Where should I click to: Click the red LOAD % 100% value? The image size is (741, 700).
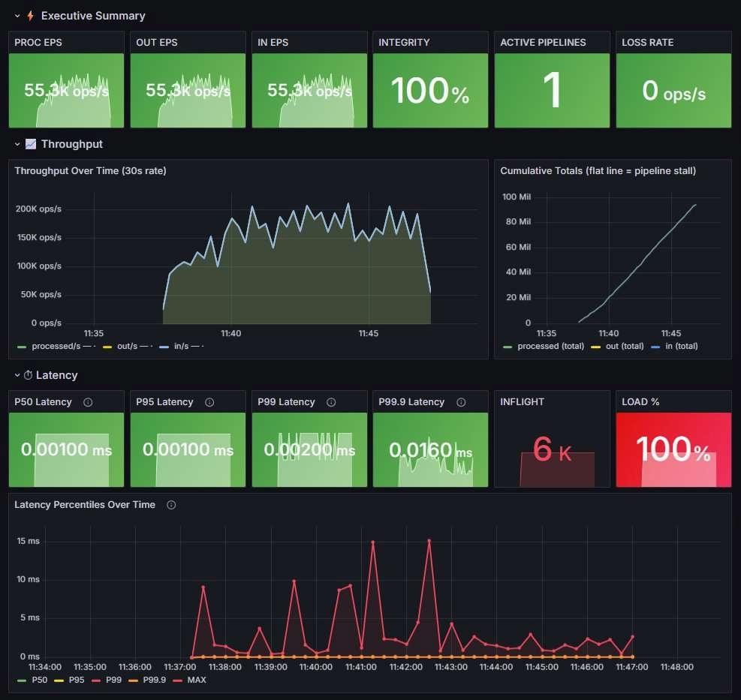[x=673, y=449]
